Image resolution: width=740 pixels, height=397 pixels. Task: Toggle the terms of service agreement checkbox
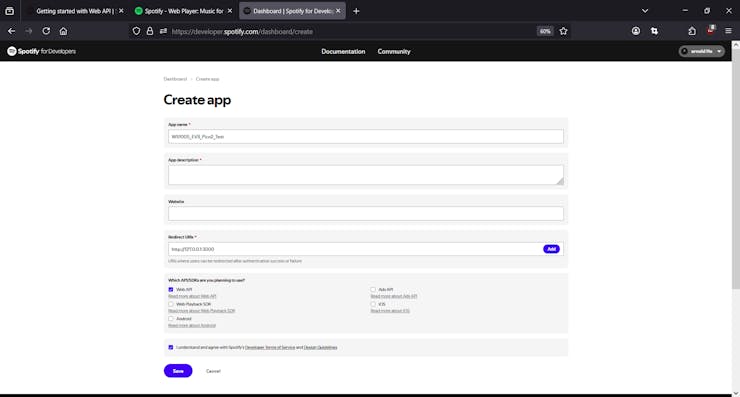[x=171, y=347]
